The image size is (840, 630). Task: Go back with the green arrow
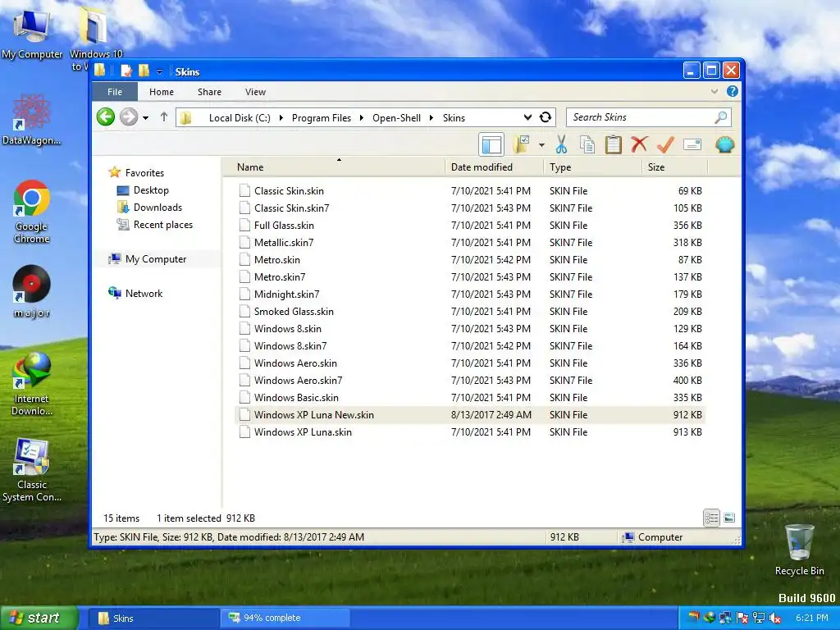coord(106,116)
